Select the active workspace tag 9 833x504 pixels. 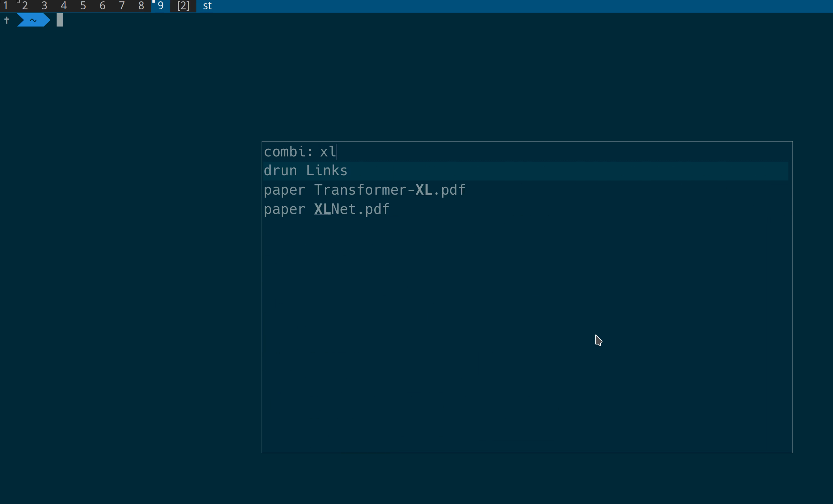160,6
